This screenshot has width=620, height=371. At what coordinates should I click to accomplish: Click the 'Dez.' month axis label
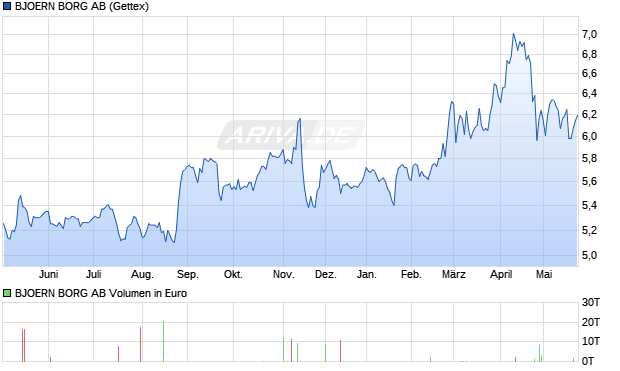[x=326, y=274]
